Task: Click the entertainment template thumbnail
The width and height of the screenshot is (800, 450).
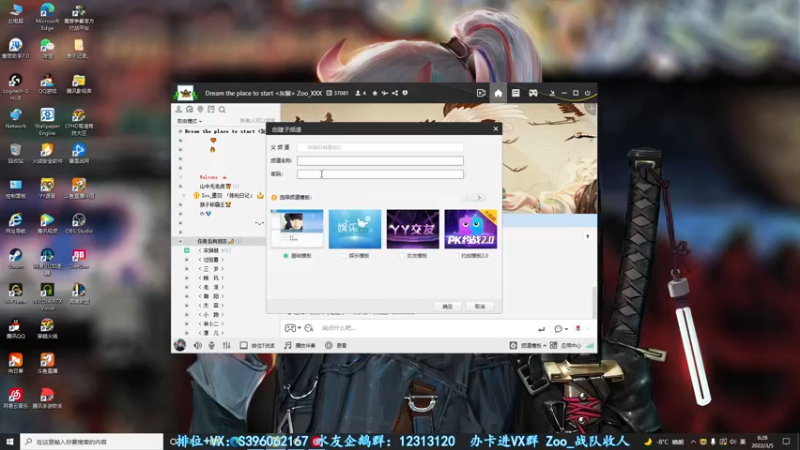Action: [x=355, y=229]
